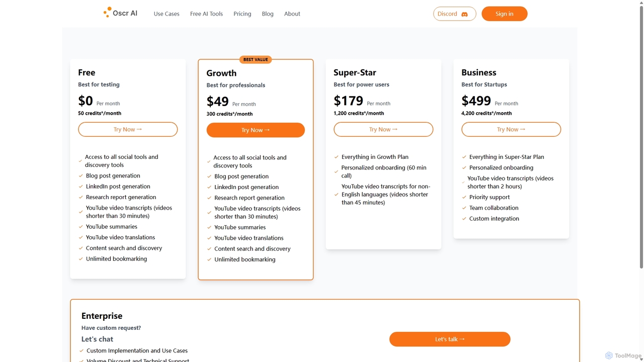Click 'Everything in Growth Plan' feature
Viewport: 644px width, 362px height.
pos(375,157)
